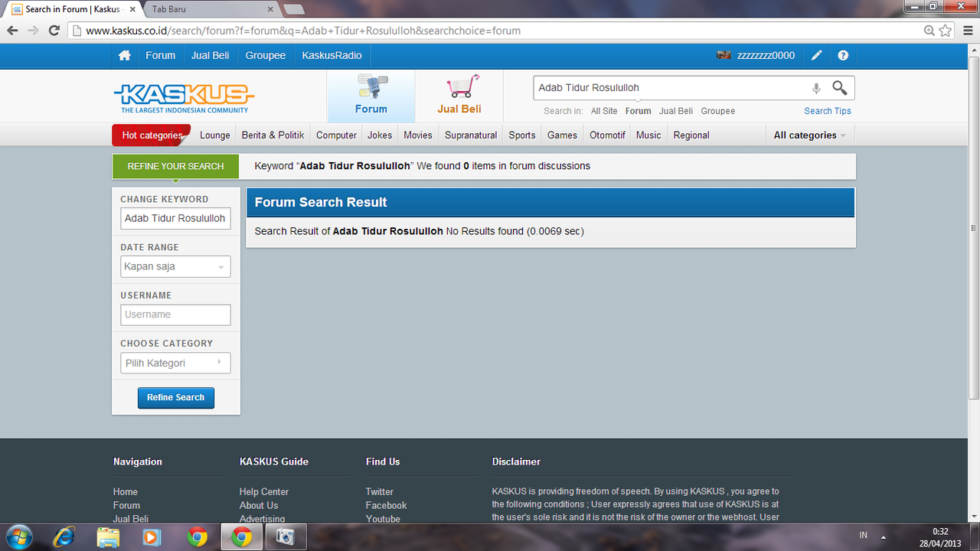Viewport: 980px width, 551px height.
Task: Open the zzzzzzzz0000 user profile
Action: 766,56
